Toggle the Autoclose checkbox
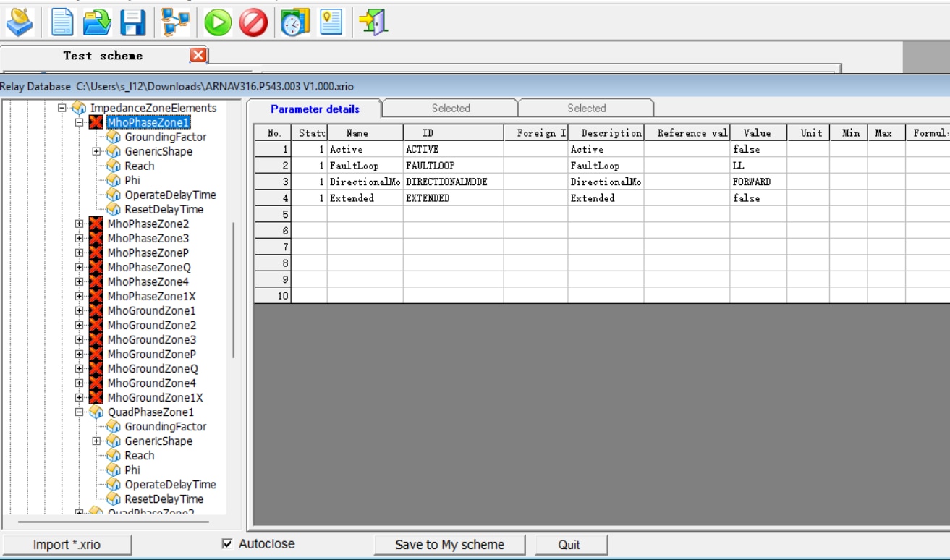This screenshot has height=560, width=950. 227,544
